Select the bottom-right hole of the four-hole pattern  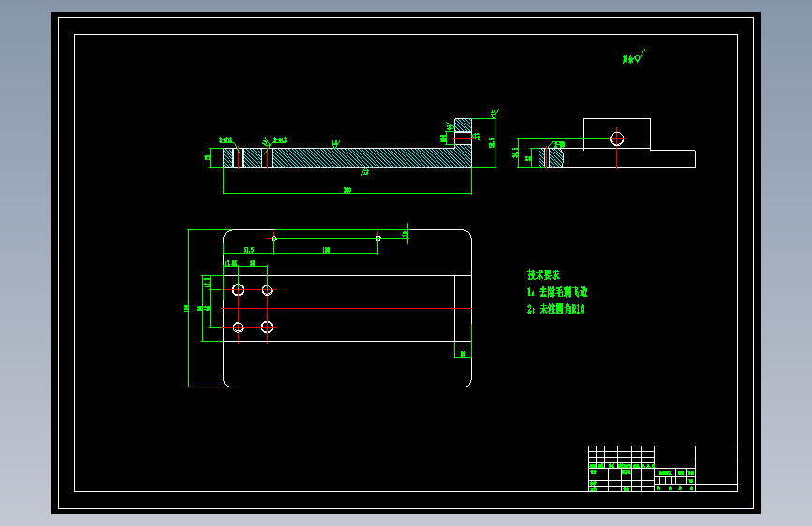[267, 328]
